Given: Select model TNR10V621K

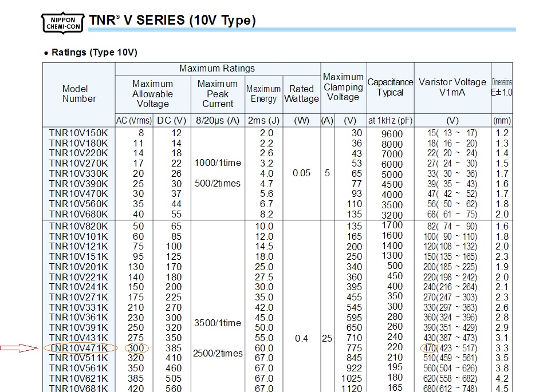Looking at the screenshot, I should (x=78, y=378).
